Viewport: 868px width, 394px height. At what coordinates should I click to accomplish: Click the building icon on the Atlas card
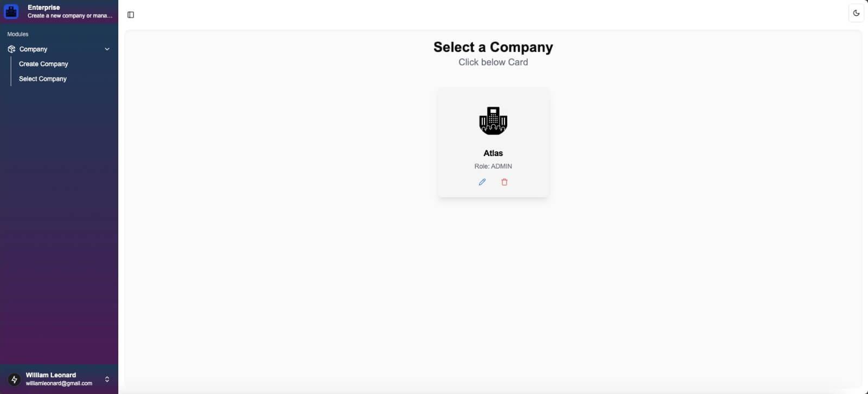493,120
